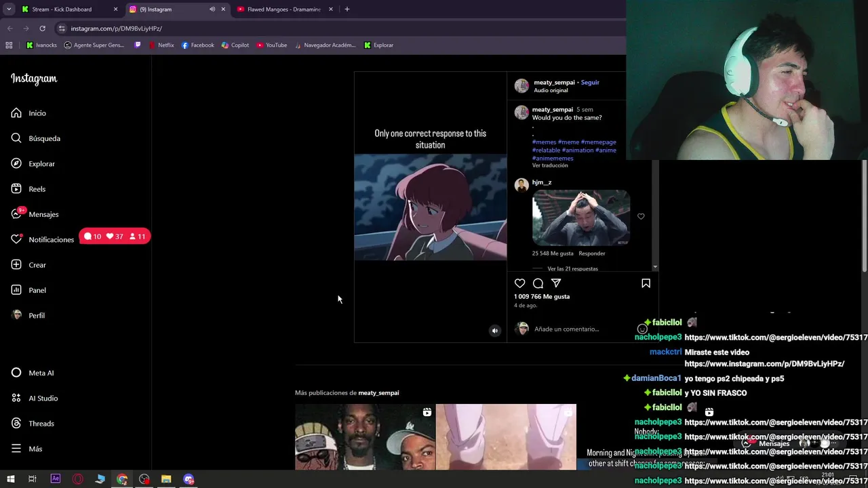Reload the page in browser toolbar
This screenshot has width=868, height=488.
(42, 28)
